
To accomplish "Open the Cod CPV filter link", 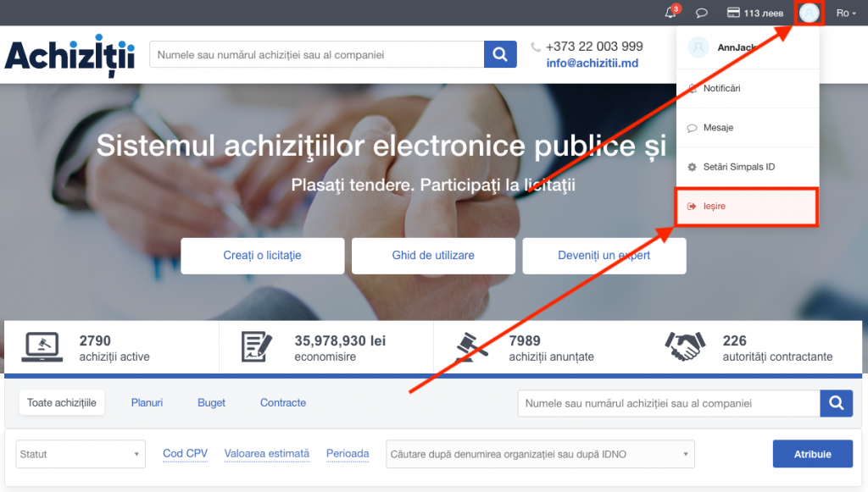I will pos(185,454).
